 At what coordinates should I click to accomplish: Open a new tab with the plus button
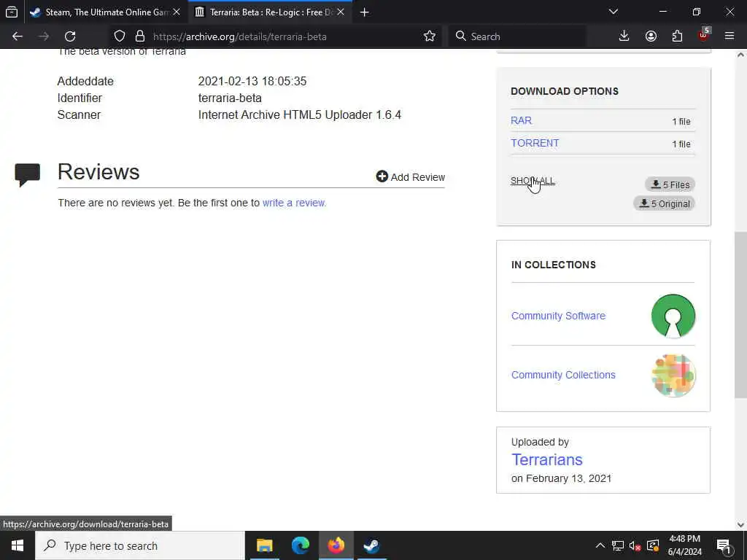pyautogui.click(x=365, y=12)
